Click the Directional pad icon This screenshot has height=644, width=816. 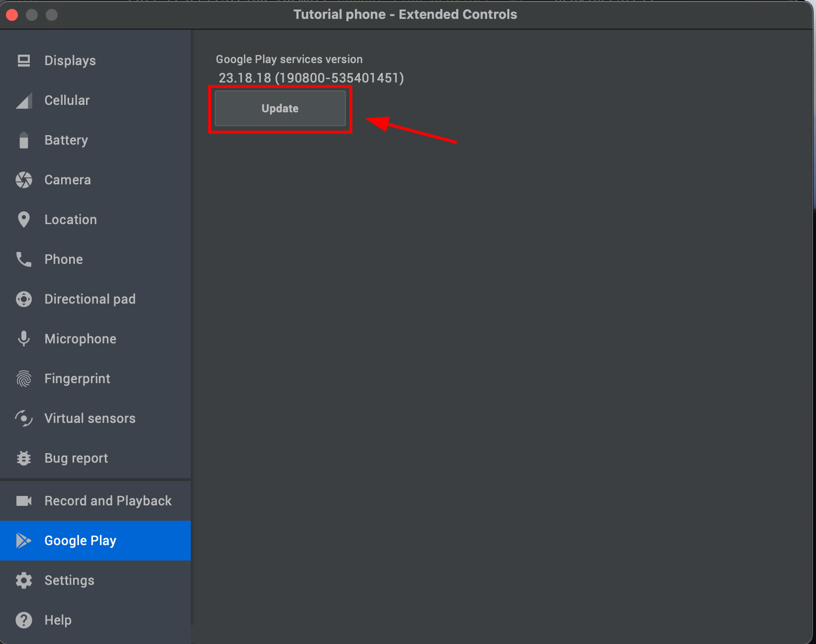(23, 299)
